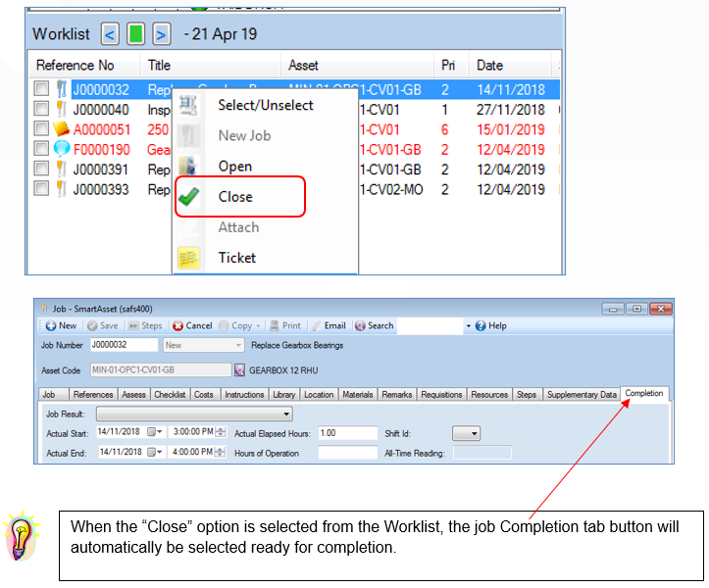The height and width of the screenshot is (588, 709).
Task: Click the Open menu item icon
Action: click(187, 166)
